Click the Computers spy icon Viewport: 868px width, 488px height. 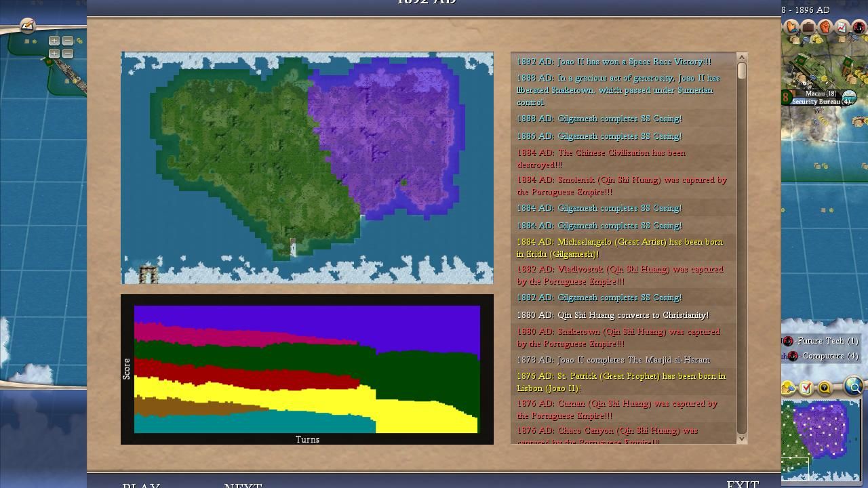793,357
